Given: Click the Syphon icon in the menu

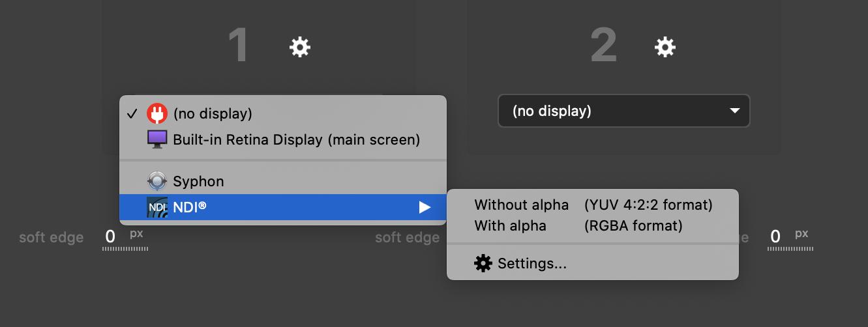Looking at the screenshot, I should (x=157, y=181).
